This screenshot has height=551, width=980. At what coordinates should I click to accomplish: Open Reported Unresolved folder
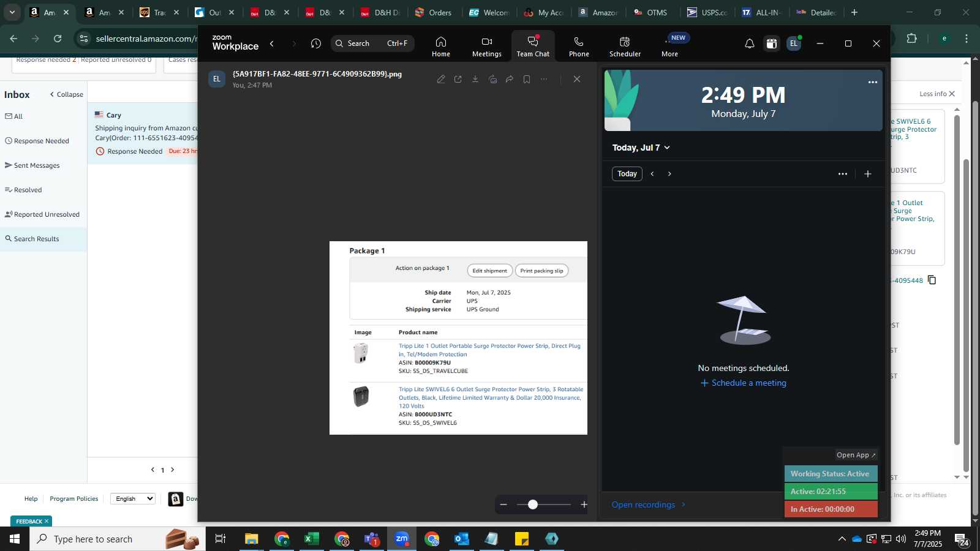click(42, 214)
